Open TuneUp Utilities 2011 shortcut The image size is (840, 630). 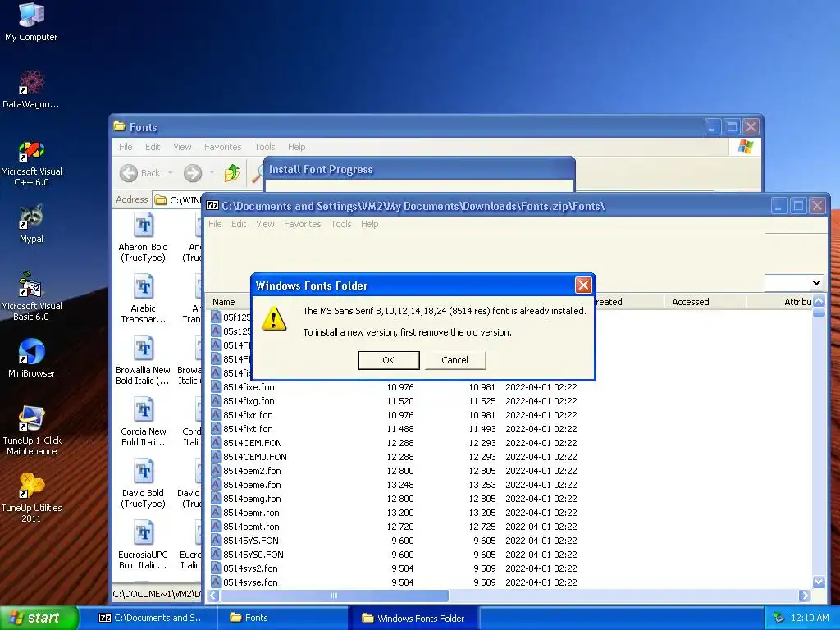[x=31, y=498]
